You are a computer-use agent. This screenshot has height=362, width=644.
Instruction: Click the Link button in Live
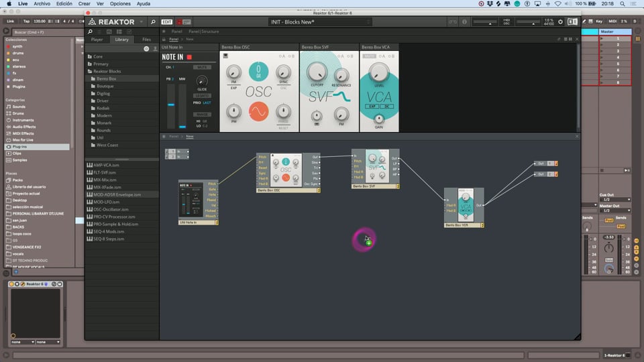click(11, 21)
